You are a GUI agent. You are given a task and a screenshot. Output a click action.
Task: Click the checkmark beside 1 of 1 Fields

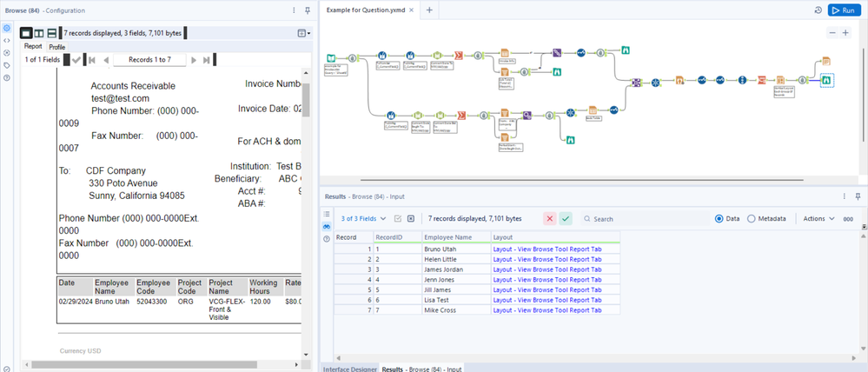click(76, 60)
